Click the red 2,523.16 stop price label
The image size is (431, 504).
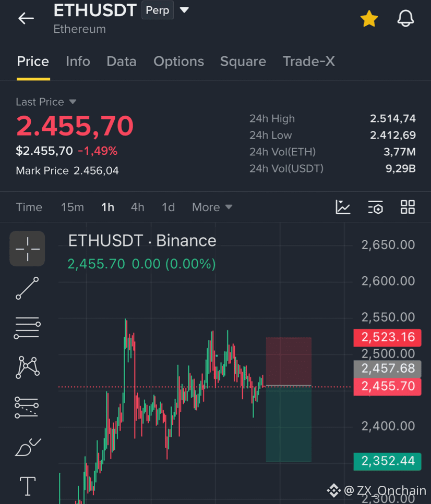point(387,338)
